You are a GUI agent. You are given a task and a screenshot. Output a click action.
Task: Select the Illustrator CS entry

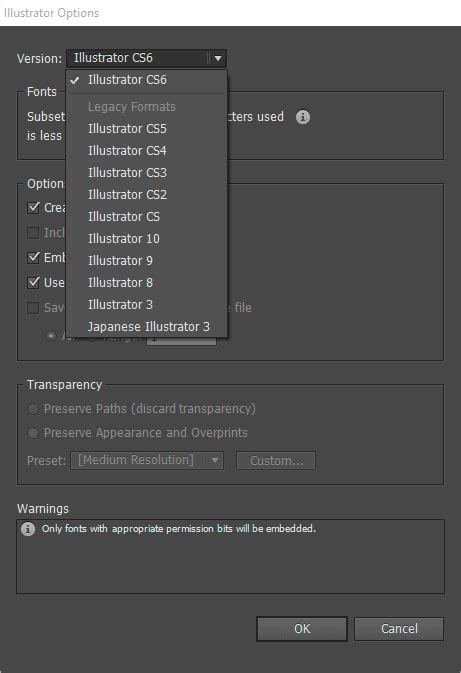tap(146, 216)
